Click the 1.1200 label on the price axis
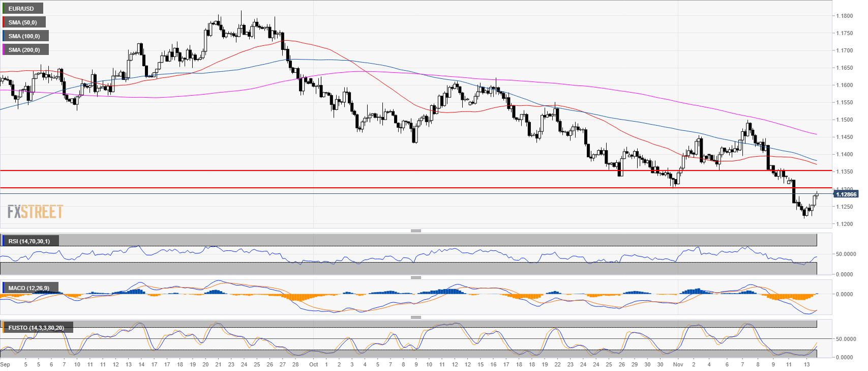The width and height of the screenshot is (868, 371). click(845, 224)
